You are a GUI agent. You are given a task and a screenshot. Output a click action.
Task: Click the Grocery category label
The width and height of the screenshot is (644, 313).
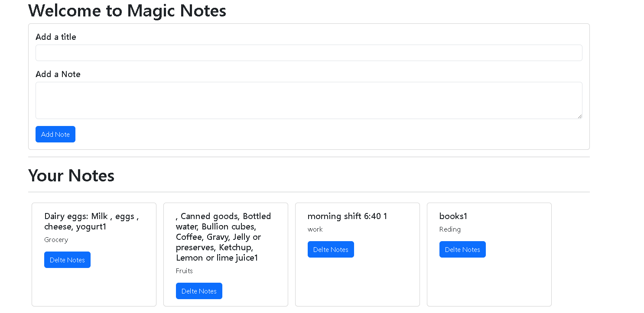pyautogui.click(x=56, y=239)
